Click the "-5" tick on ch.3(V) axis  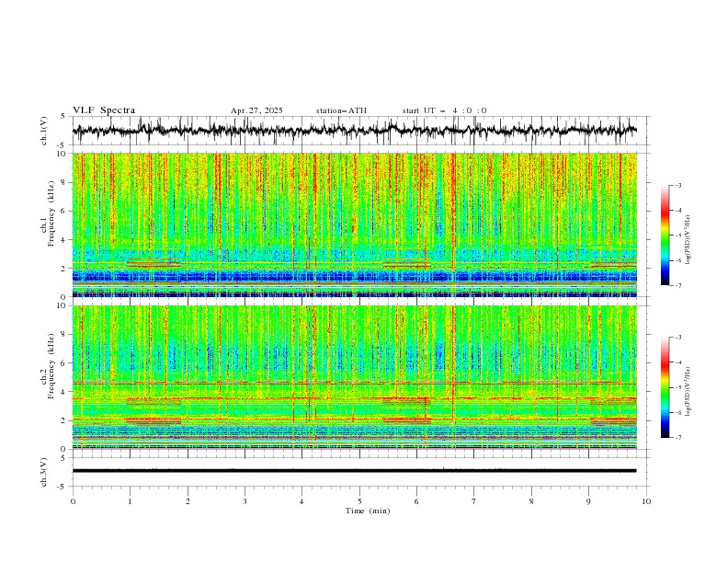coord(63,487)
